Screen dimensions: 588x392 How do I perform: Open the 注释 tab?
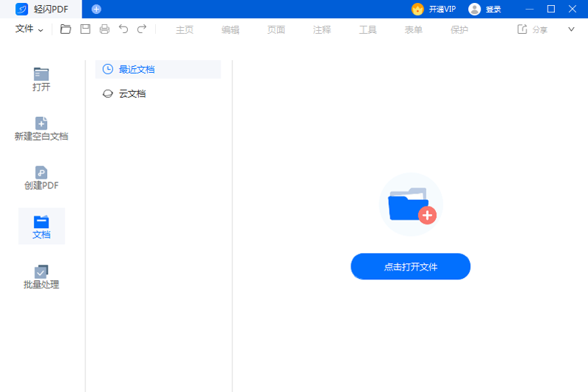(x=322, y=29)
